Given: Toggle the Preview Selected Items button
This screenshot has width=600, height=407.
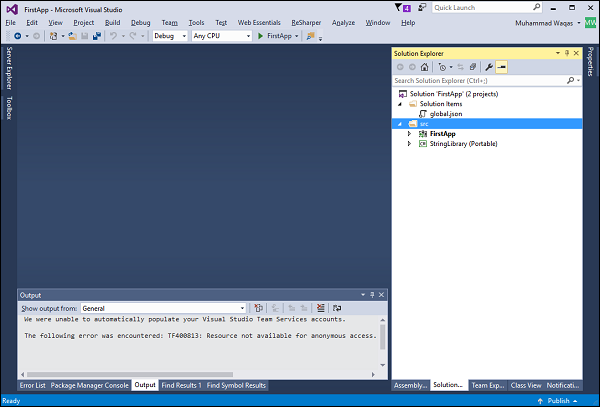Looking at the screenshot, I should (x=501, y=67).
